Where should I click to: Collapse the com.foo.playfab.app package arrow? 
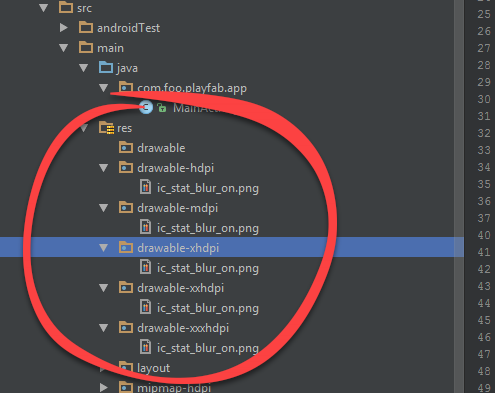tap(103, 88)
